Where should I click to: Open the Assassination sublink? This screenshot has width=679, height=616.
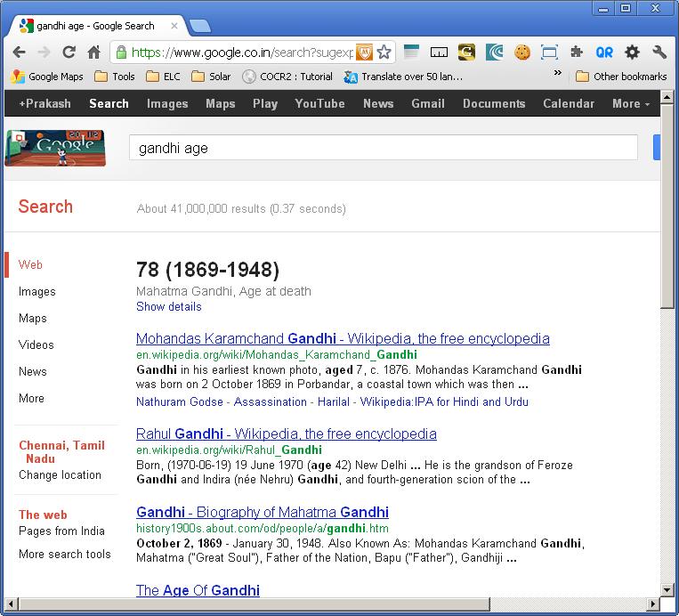click(x=271, y=402)
